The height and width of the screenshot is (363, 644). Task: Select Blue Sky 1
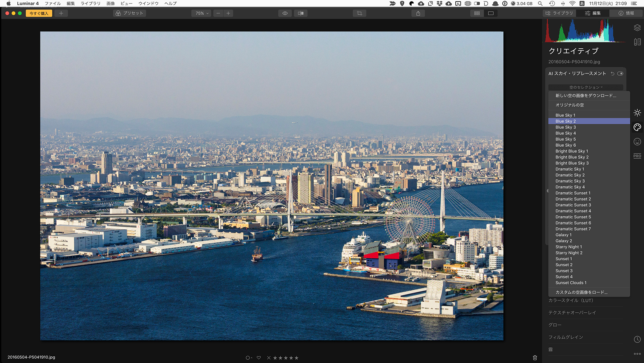point(589,115)
